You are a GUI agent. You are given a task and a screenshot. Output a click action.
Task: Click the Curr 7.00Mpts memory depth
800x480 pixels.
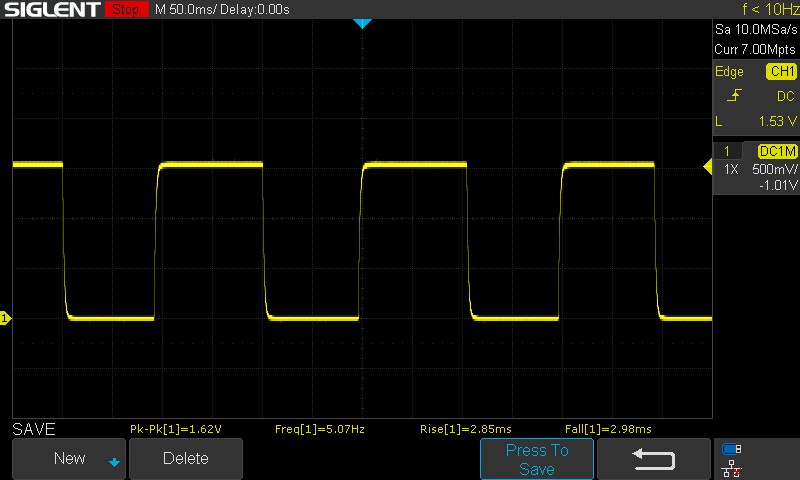pyautogui.click(x=755, y=49)
